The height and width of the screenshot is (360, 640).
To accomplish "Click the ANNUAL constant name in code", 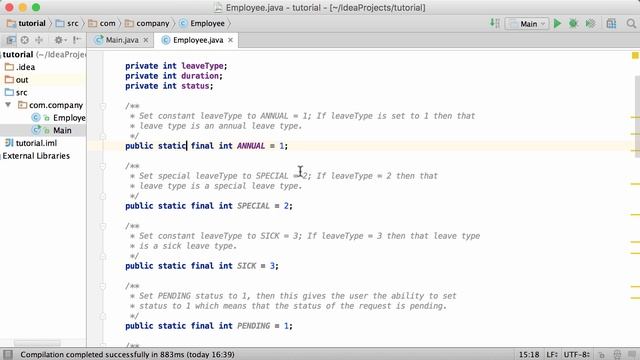I will tap(251, 146).
